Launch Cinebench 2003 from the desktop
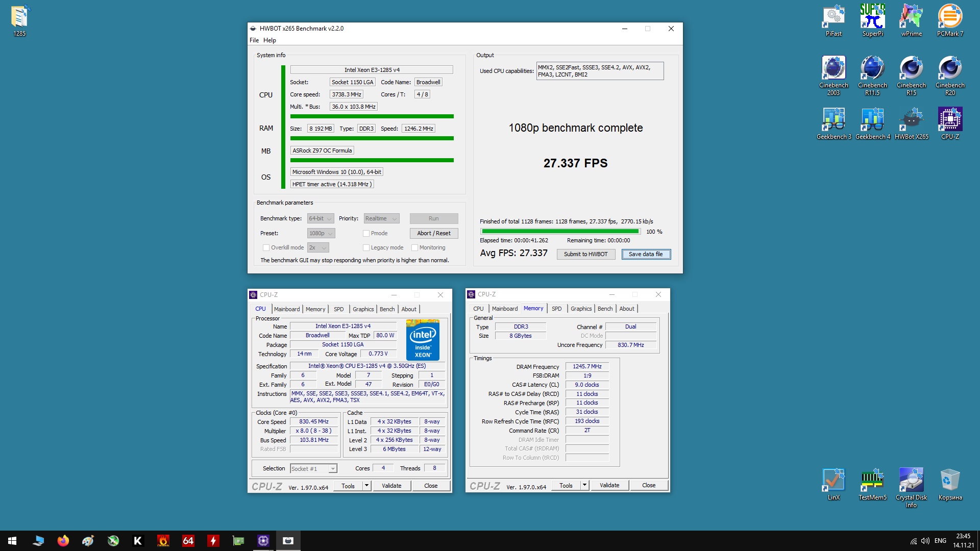The image size is (980, 551). [834, 76]
